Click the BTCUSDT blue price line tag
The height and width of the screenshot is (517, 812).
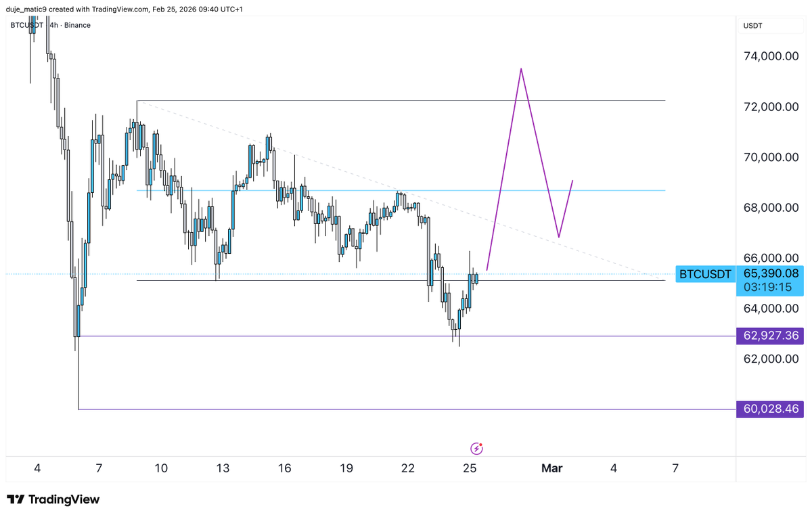pyautogui.click(x=706, y=274)
